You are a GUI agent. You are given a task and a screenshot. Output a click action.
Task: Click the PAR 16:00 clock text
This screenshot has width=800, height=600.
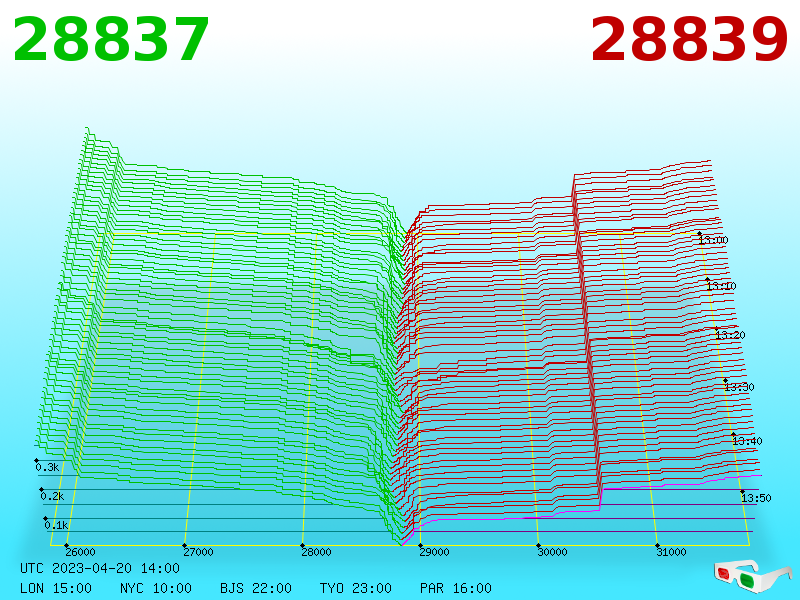pos(456,588)
